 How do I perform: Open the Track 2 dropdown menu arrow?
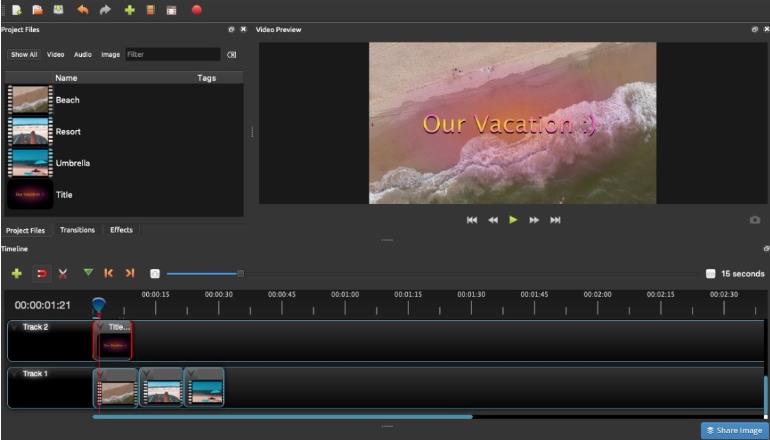[13, 327]
